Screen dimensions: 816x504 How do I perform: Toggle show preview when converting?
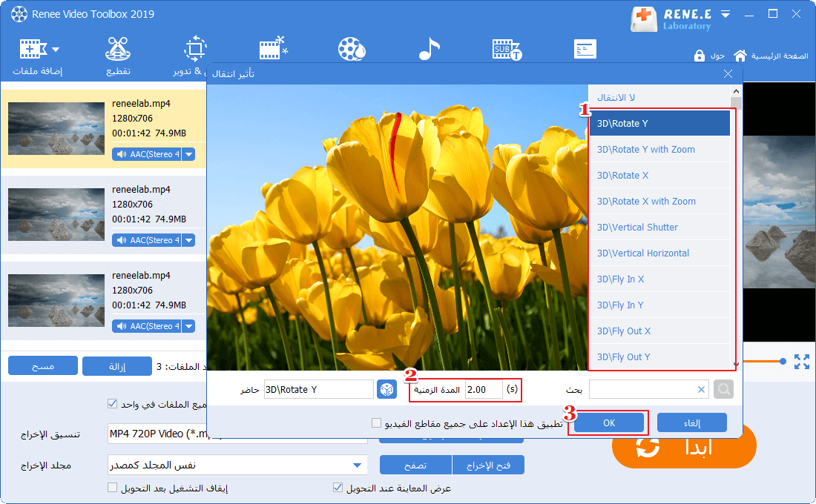click(x=338, y=488)
